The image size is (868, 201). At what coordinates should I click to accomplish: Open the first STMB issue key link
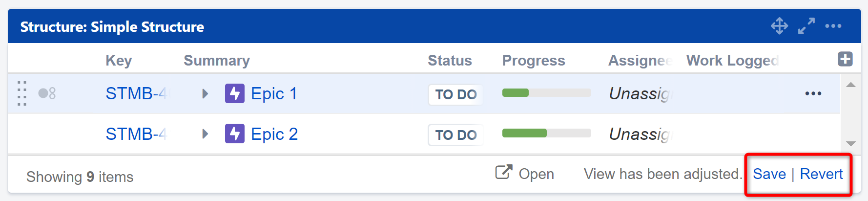pyautogui.click(x=136, y=93)
